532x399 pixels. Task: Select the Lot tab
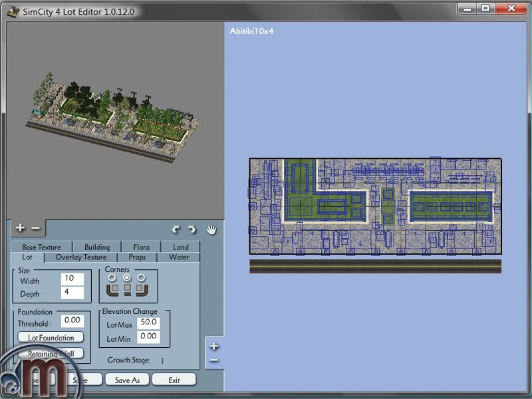[x=27, y=257]
